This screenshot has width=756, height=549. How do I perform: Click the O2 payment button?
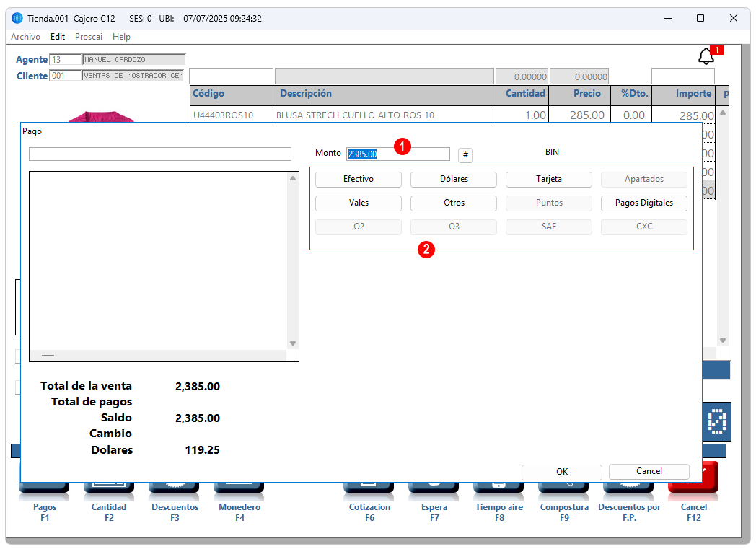click(359, 227)
